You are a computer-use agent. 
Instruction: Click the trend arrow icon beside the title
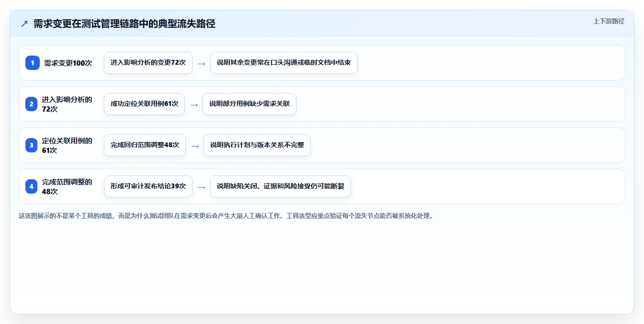(x=24, y=23)
